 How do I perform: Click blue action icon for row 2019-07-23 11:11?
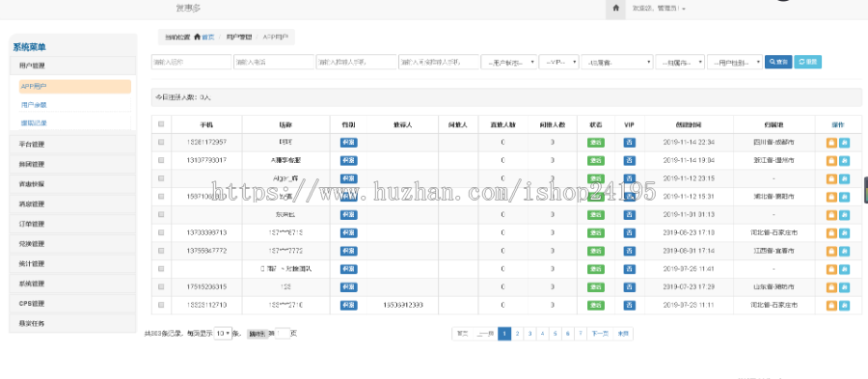(844, 306)
